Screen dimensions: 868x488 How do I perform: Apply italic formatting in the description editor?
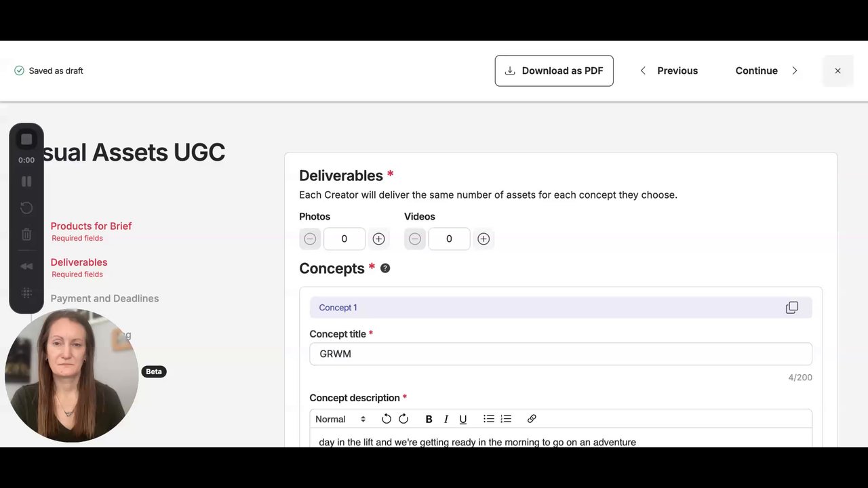click(x=446, y=419)
